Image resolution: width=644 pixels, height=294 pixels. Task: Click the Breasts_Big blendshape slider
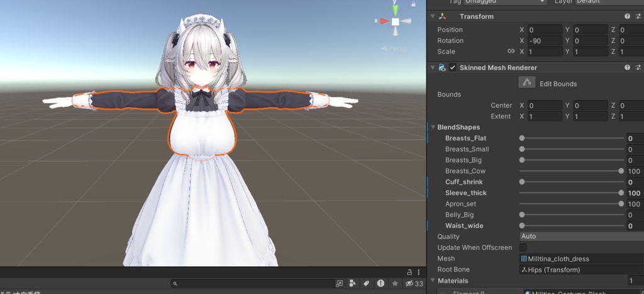pos(571,160)
